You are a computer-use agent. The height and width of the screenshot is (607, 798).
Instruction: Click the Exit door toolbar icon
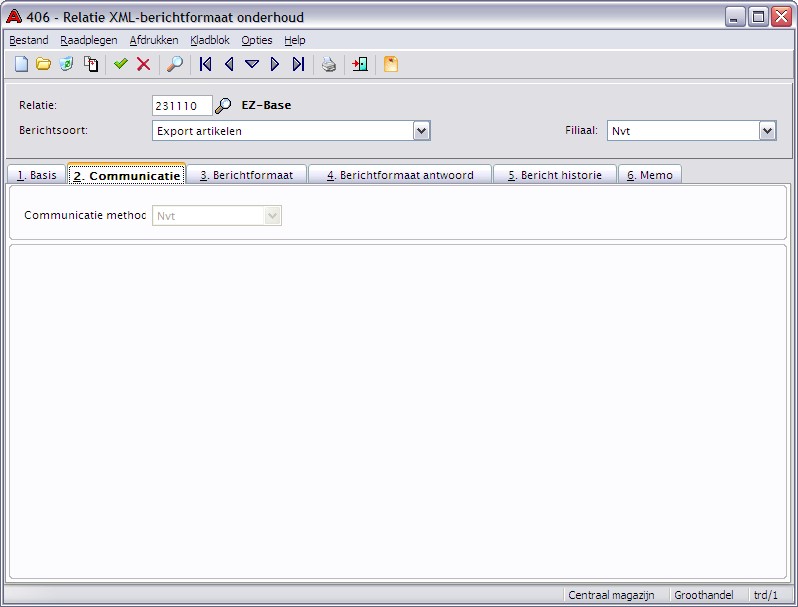coord(360,64)
